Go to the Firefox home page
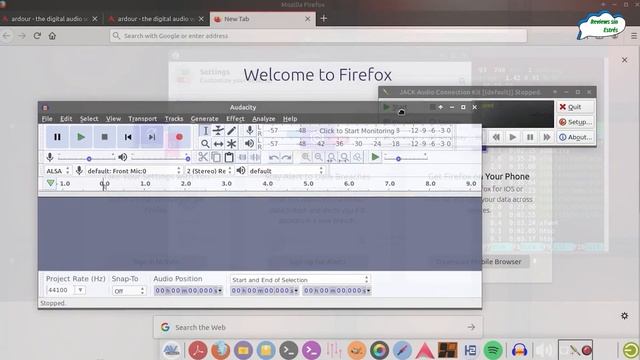 [x=52, y=36]
